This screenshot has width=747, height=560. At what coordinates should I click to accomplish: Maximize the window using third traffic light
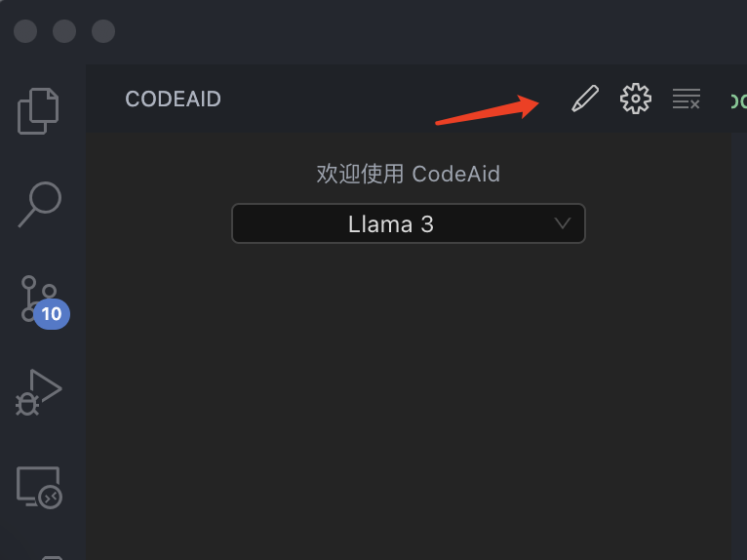click(x=103, y=31)
